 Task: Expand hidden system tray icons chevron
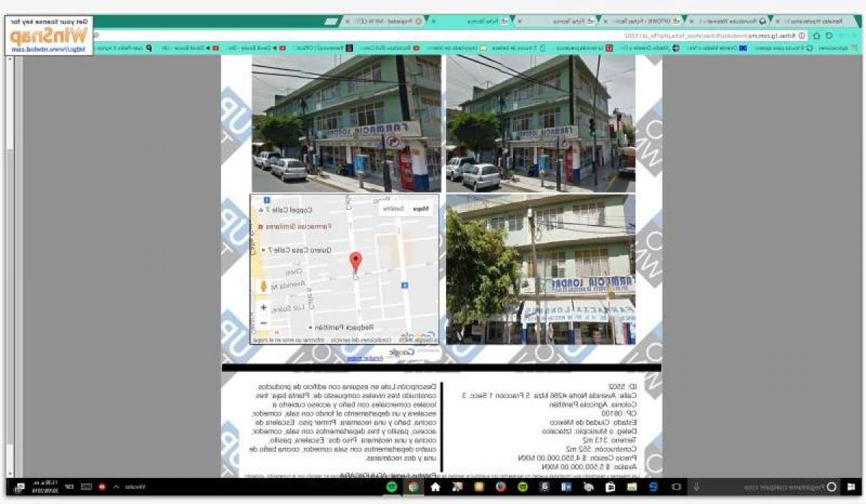coord(116,487)
